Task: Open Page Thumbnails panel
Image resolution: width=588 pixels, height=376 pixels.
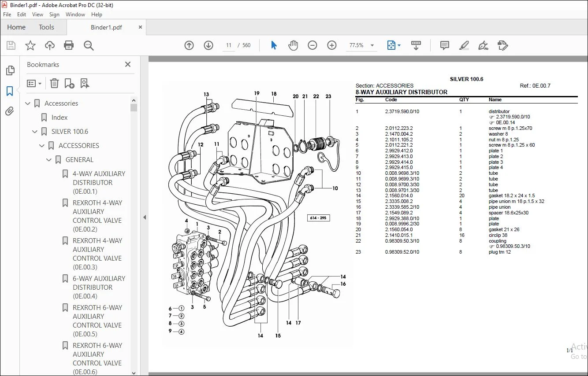Action: [10, 70]
